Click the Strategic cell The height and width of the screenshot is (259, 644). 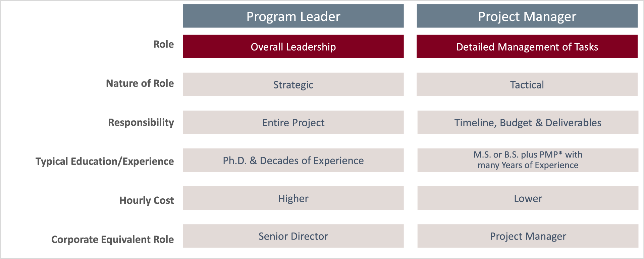293,84
